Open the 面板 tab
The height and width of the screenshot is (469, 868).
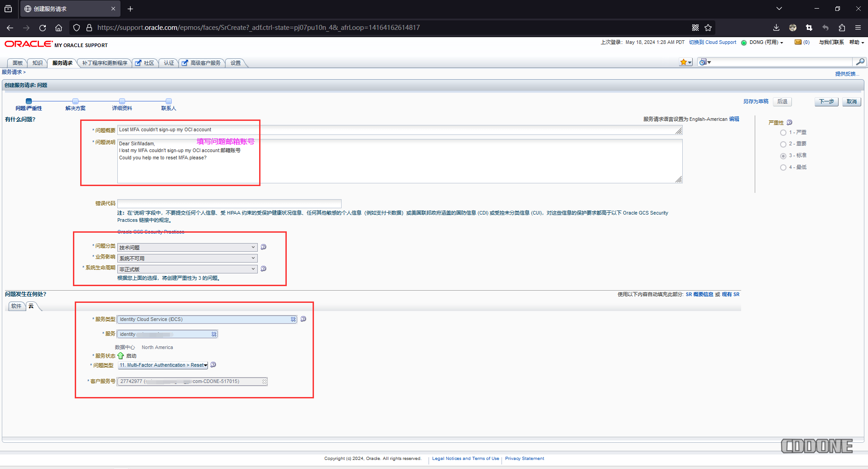18,63
